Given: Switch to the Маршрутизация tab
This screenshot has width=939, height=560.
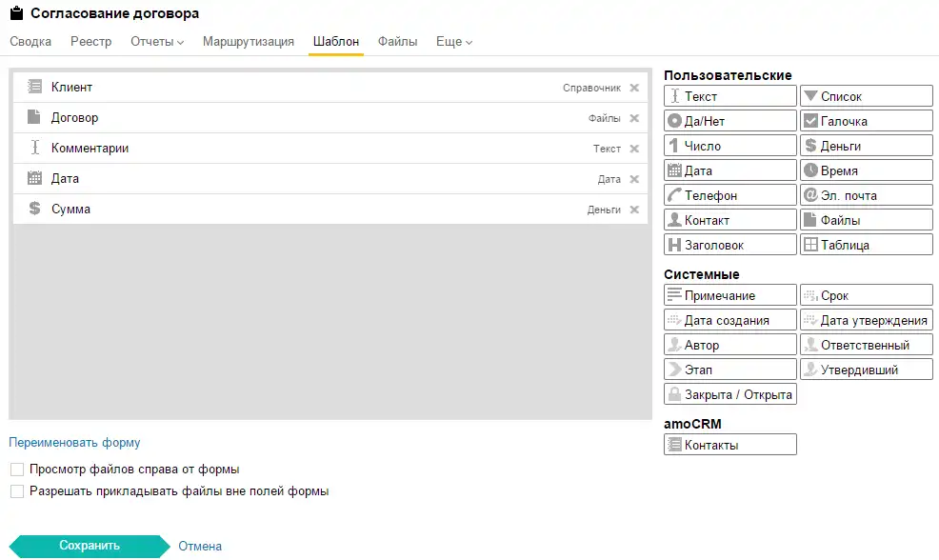Looking at the screenshot, I should tap(248, 41).
